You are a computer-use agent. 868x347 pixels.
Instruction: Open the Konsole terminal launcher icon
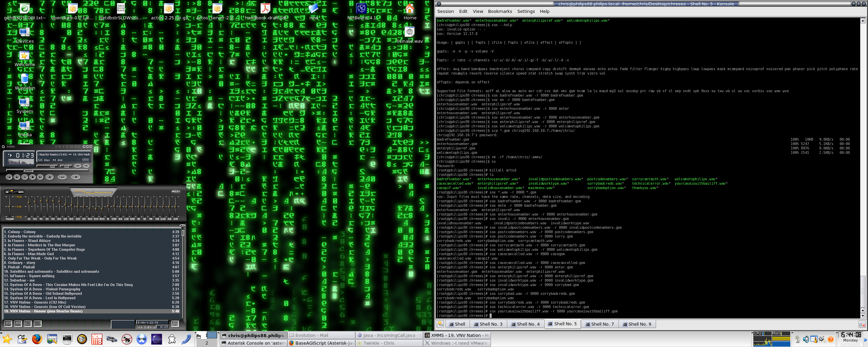point(67,339)
